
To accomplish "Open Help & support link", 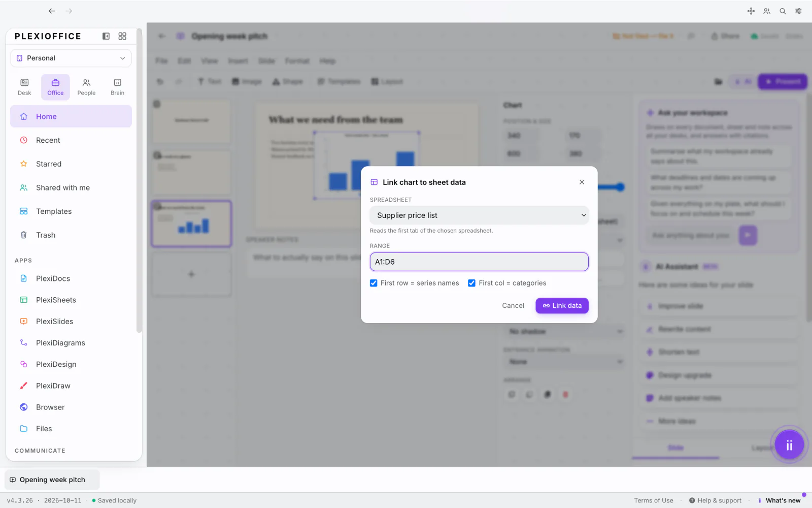I will pyautogui.click(x=715, y=500).
